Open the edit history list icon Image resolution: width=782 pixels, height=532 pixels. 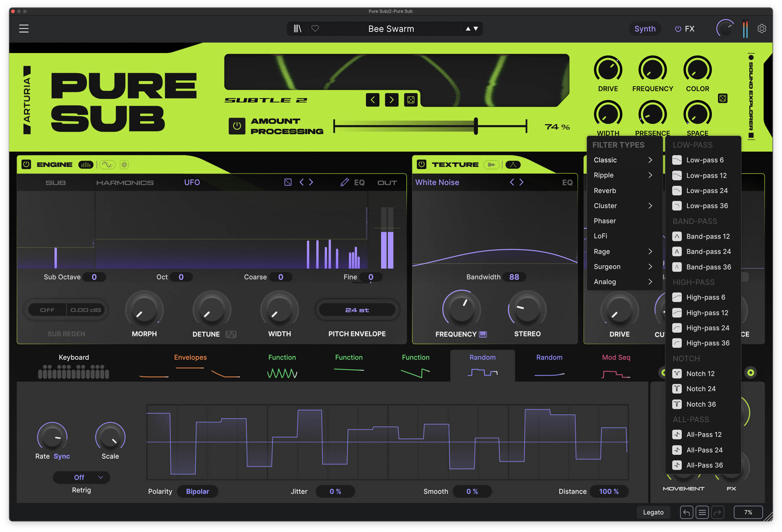[702, 512]
